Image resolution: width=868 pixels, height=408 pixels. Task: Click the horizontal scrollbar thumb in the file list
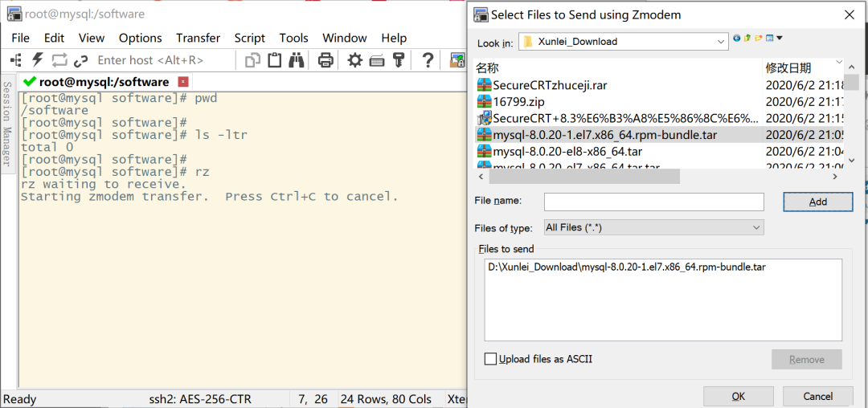click(584, 177)
